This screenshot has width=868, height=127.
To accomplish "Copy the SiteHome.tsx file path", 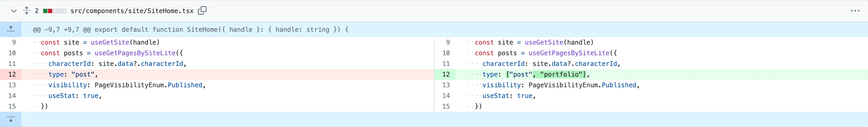I will point(202,11).
